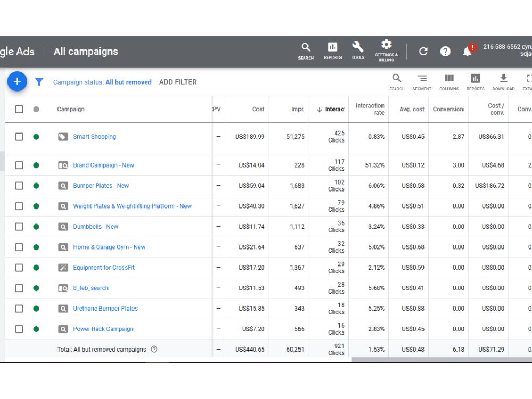
Task: Click the 8_feb_search campaign type icon
Action: 63,288
